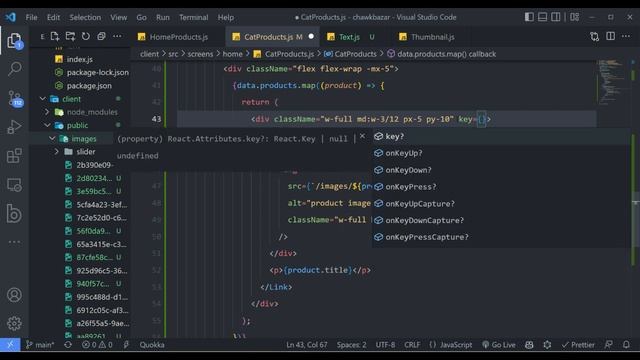Select the onKeyPress? suggestion
Viewport: 640px width, 360px height.
tap(501, 187)
